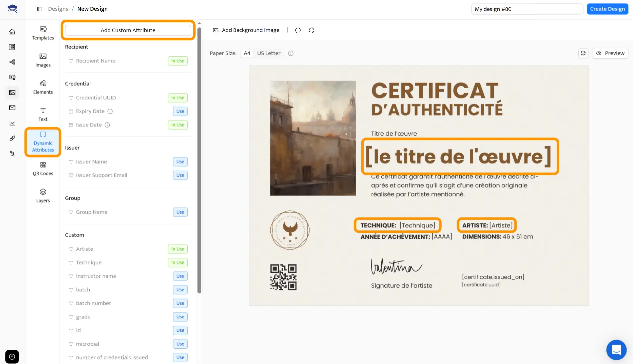633x364 pixels.
Task: Select the [certificate.issued_on] text element
Action: pyautogui.click(x=493, y=277)
